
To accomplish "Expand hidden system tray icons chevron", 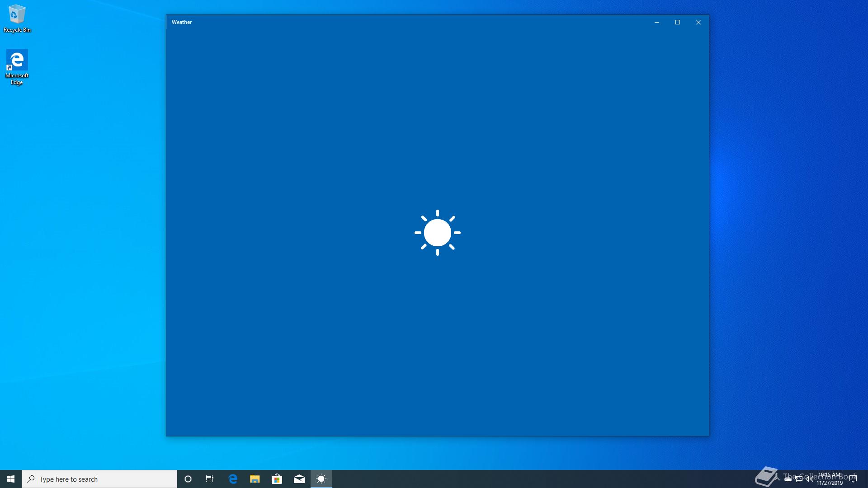I will tap(777, 479).
